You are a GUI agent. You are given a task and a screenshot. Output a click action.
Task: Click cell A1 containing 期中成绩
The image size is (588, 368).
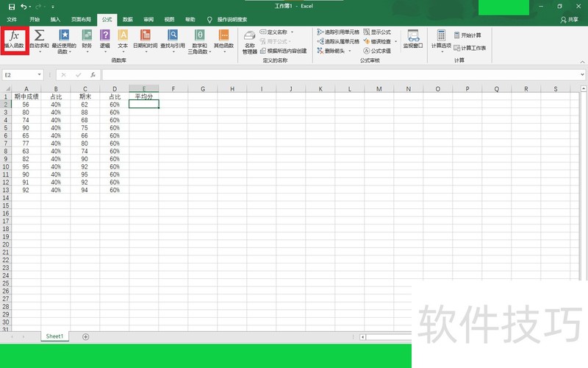(x=26, y=96)
